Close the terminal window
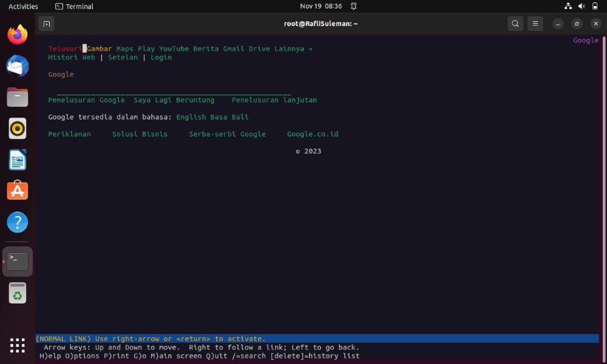Screen dimensions: 607x364 (596, 24)
